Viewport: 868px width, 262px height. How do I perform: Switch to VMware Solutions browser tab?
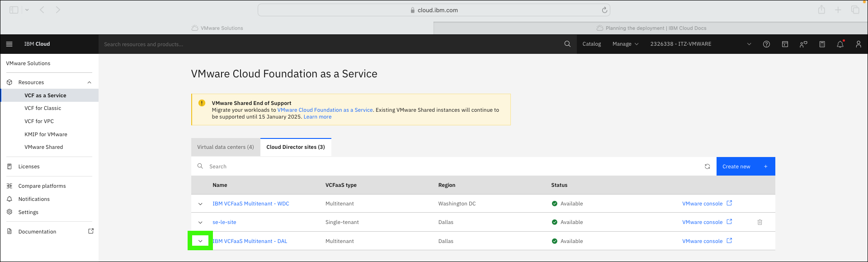tap(217, 28)
